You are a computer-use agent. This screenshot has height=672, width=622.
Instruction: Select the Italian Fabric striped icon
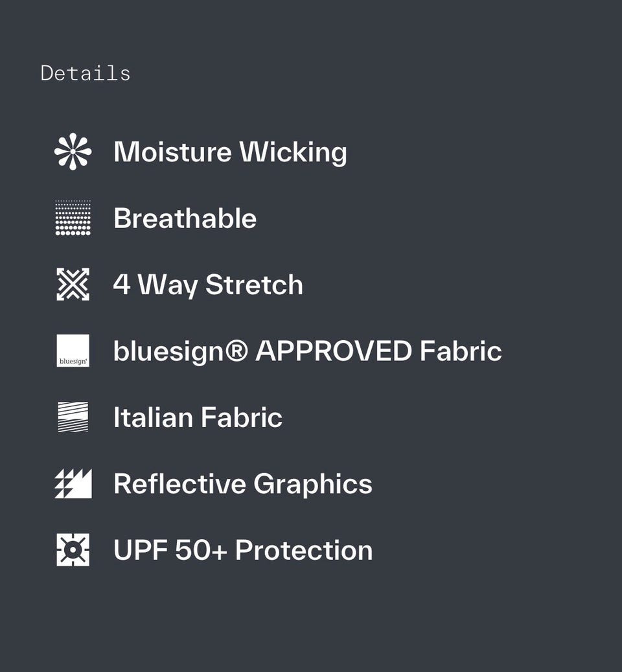73,417
